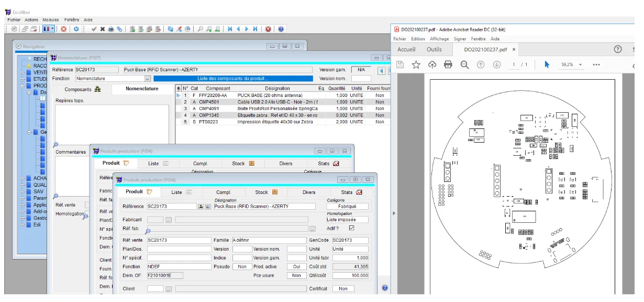This screenshot has height=302, width=644.
Task: Close the DO202100237.pdf tab in Acrobat
Action: coord(514,50)
